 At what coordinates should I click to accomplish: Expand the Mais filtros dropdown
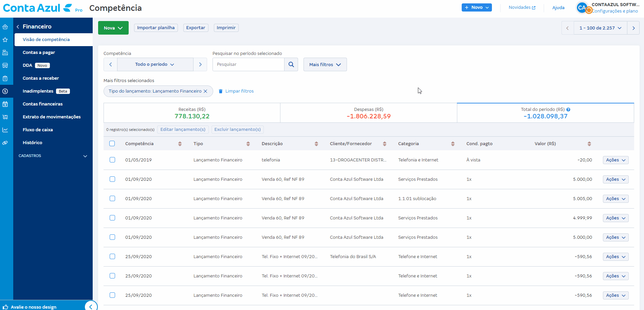click(325, 64)
